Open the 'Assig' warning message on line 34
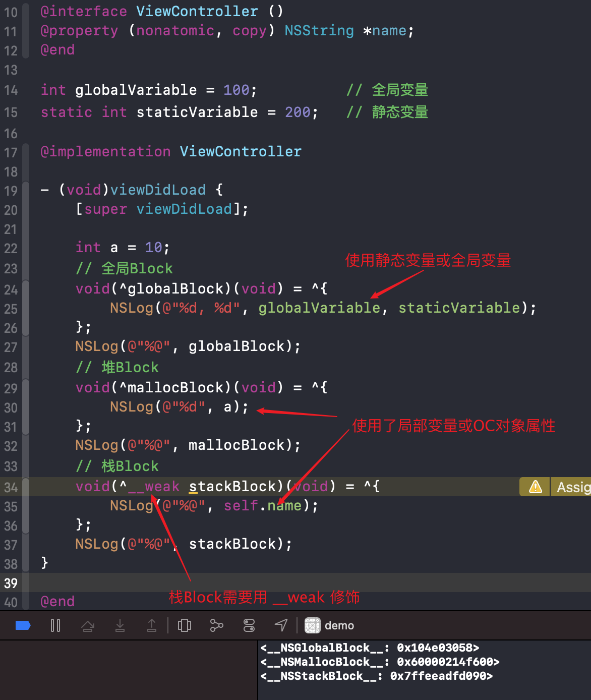Image resolution: width=591 pixels, height=700 pixels. coord(573,487)
